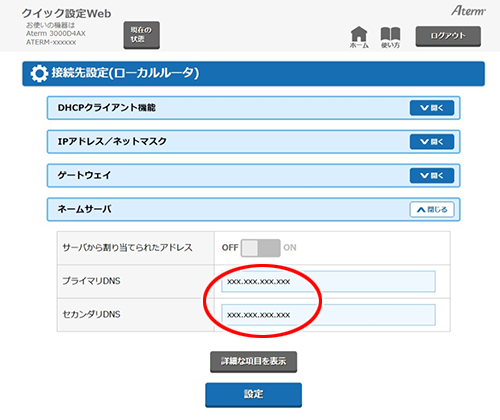
Task: Expand the ゲートウェイ section
Action: [x=432, y=176]
